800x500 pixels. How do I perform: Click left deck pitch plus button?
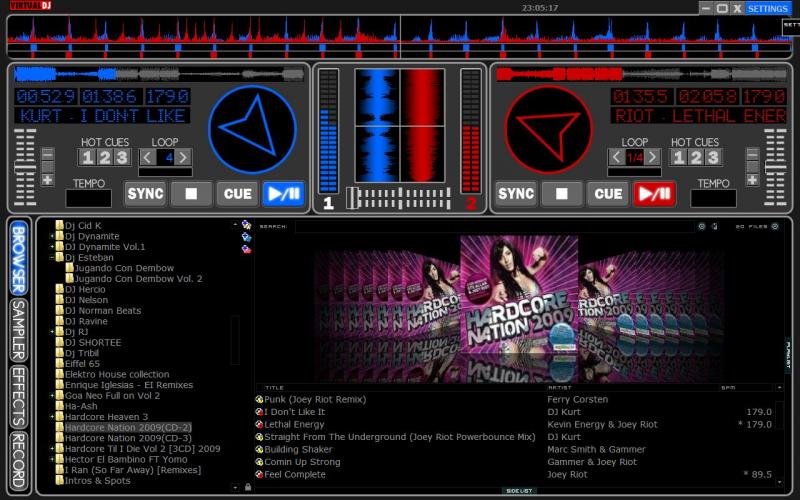coord(47,180)
